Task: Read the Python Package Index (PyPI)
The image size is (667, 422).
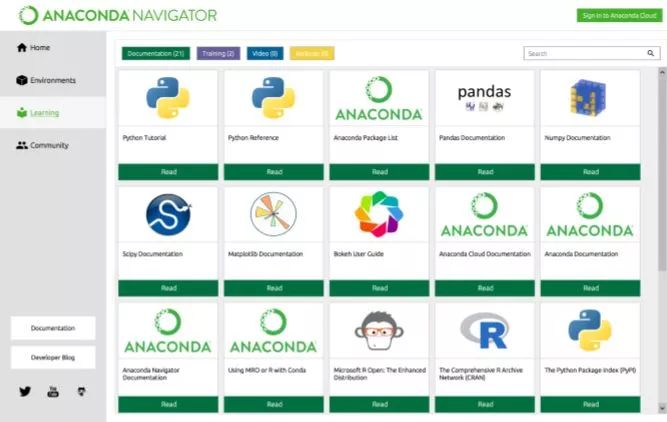Action: point(590,404)
